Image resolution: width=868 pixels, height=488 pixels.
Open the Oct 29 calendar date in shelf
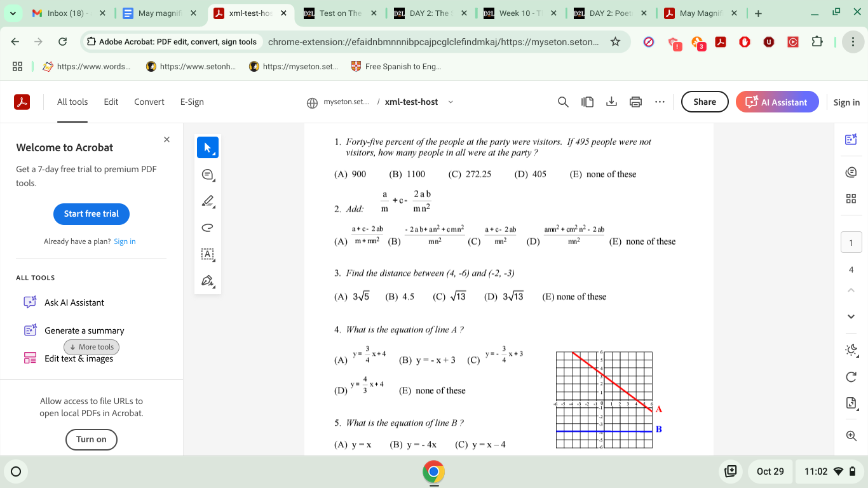770,471
